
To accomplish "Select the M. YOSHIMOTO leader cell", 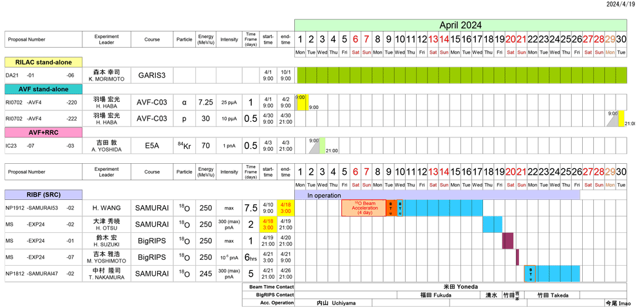I will [107, 257].
